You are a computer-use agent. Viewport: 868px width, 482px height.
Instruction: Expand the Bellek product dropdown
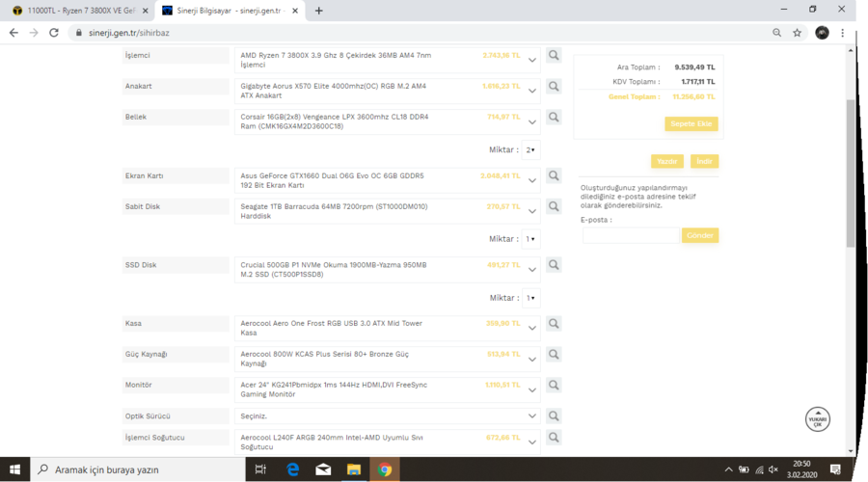(532, 121)
